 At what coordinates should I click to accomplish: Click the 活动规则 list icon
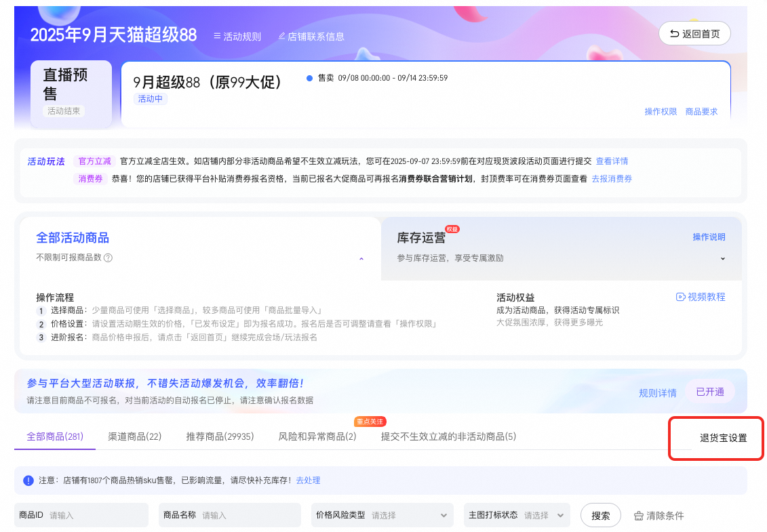[x=217, y=36]
